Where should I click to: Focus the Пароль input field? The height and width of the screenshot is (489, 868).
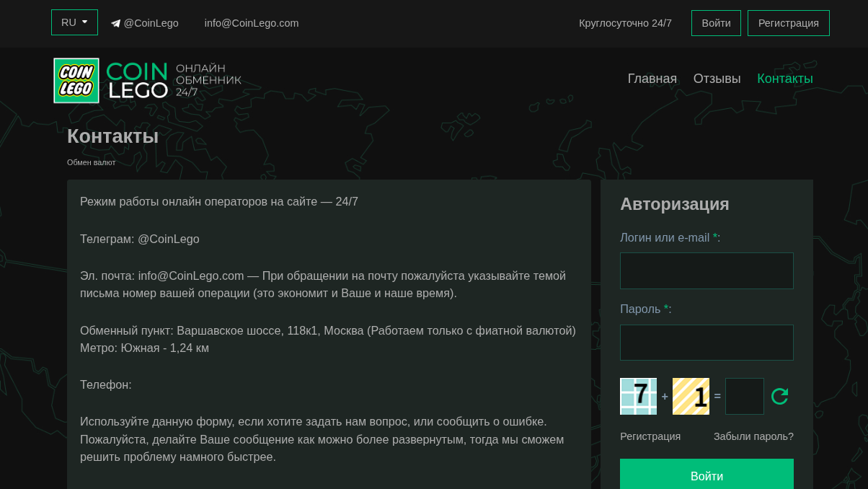coord(707,343)
